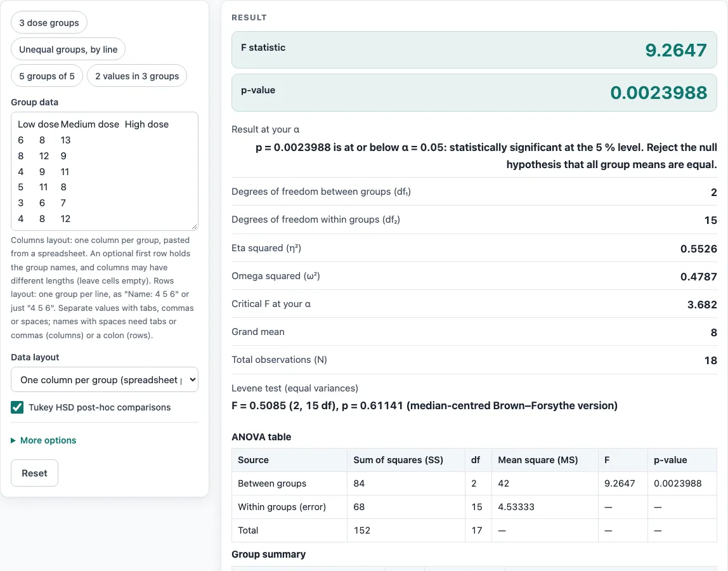Click the Levene test result line
728x571 pixels.
[424, 405]
